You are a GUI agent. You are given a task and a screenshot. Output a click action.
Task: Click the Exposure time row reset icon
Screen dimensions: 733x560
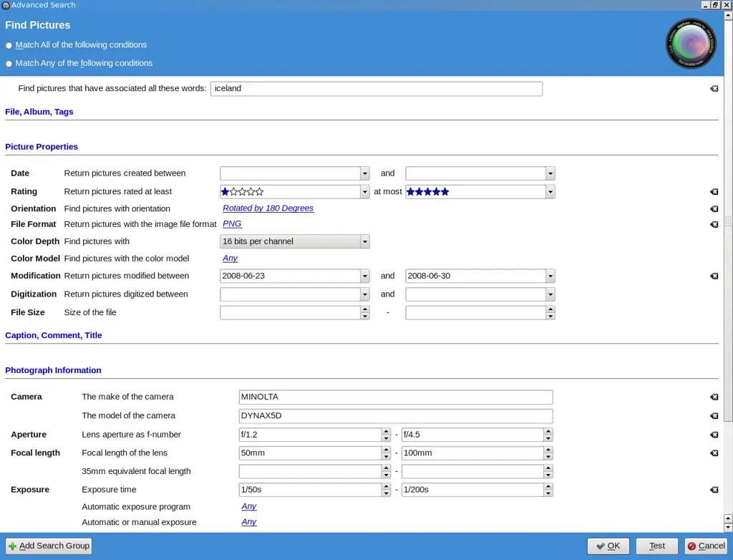click(714, 491)
